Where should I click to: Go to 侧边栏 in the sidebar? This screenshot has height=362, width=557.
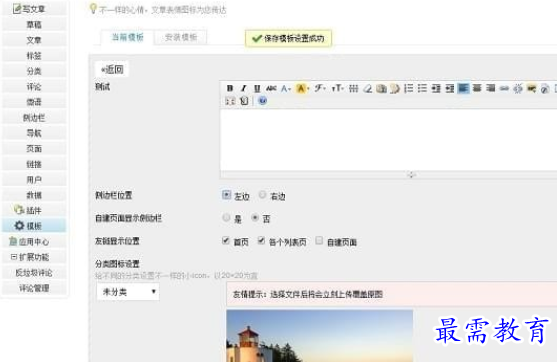(34, 118)
